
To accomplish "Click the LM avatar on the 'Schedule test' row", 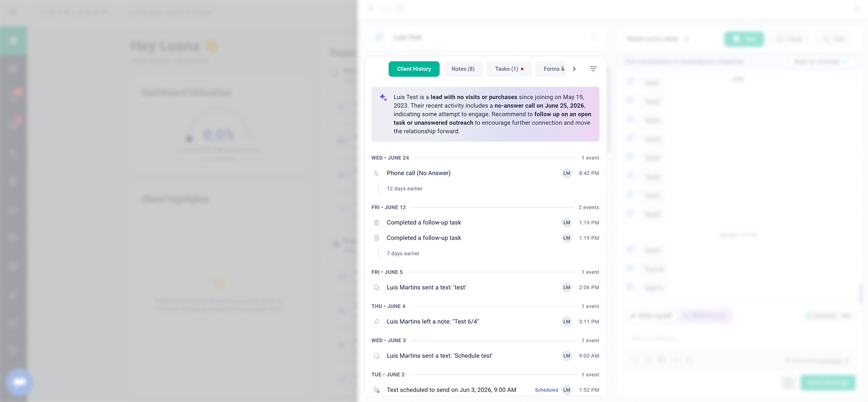I will [567, 356].
